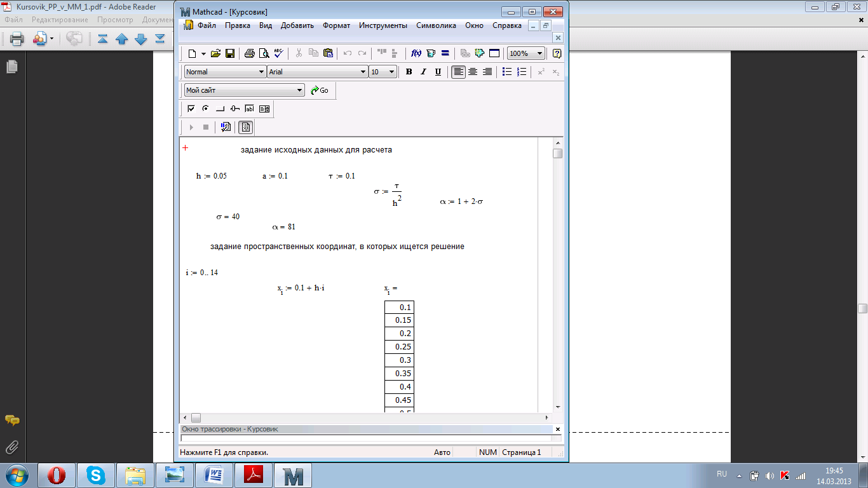Open the font size 10 dropdown
The image size is (868, 488).
(392, 72)
